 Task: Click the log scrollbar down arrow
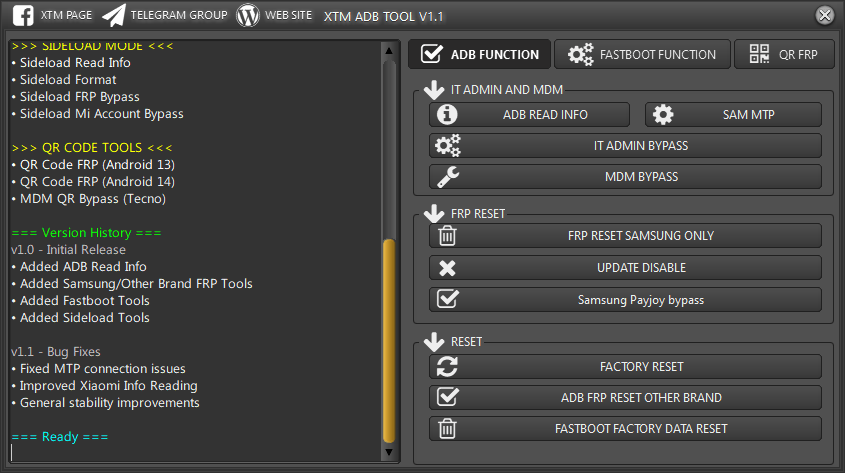pyautogui.click(x=389, y=452)
